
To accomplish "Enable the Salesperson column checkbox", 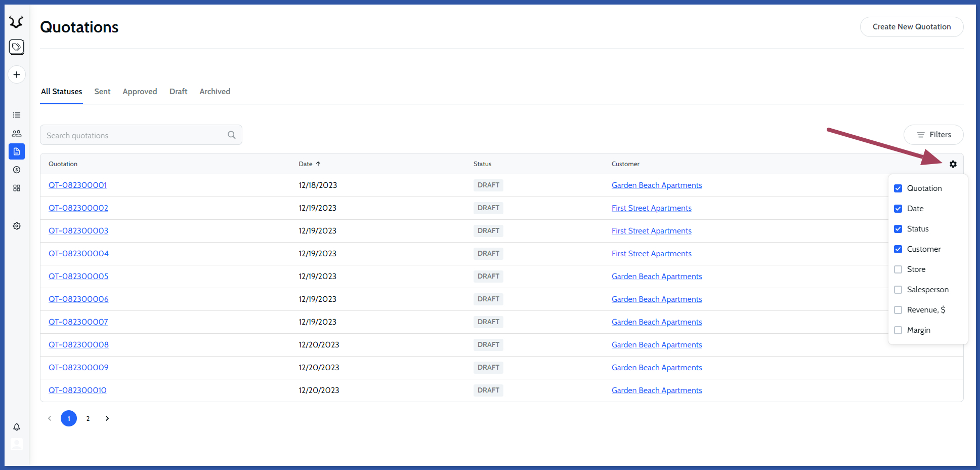I will (x=898, y=290).
